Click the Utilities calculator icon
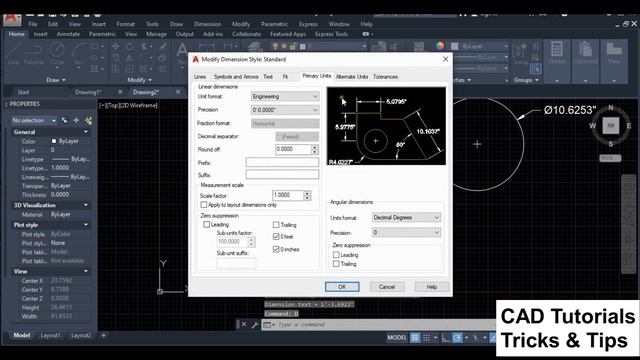Image resolution: width=640 pixels, height=360 pixels. (x=556, y=50)
